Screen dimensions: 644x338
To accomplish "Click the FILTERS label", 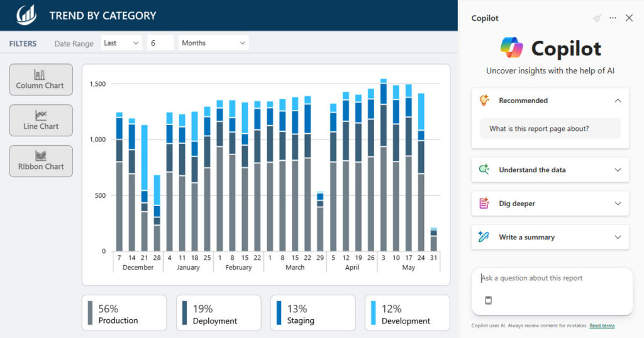I will (x=23, y=43).
